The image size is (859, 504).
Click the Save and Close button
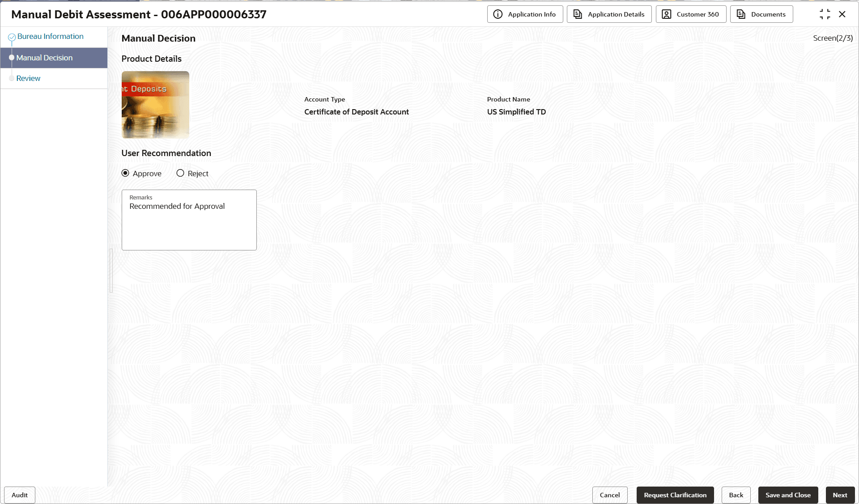787,495
